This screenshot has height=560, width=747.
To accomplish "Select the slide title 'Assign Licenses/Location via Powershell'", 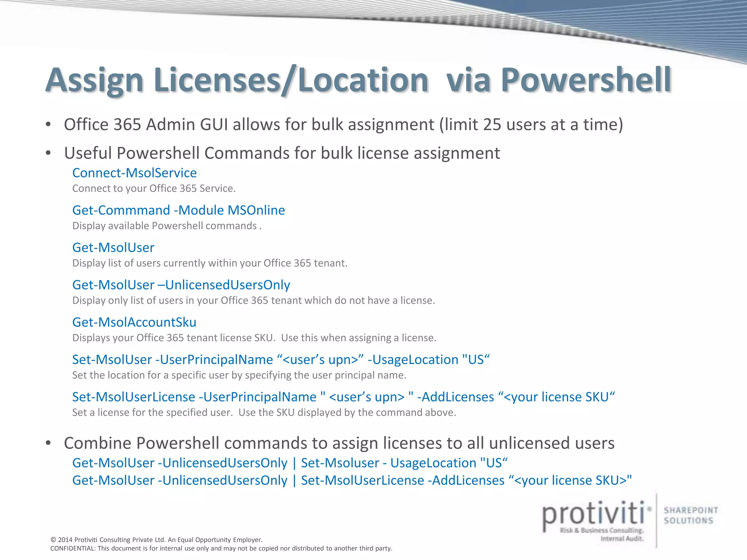I will [x=359, y=81].
